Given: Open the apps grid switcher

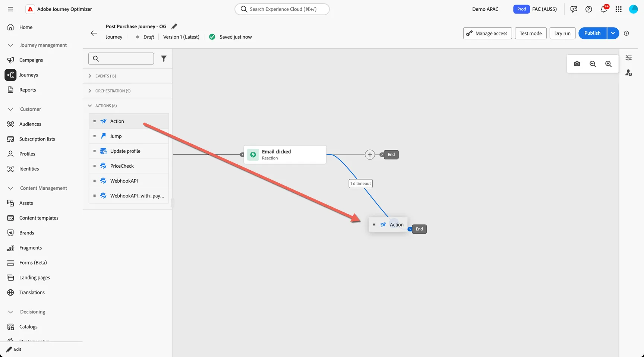Looking at the screenshot, I should coord(619,9).
